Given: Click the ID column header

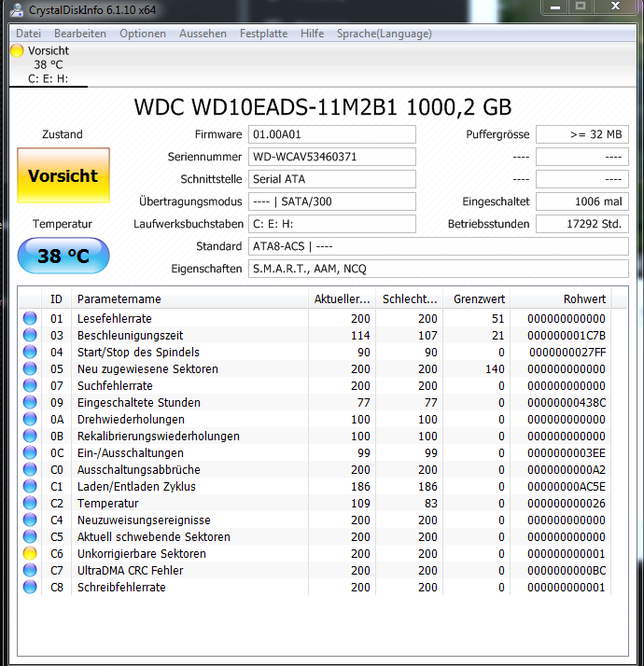Looking at the screenshot, I should click(x=57, y=299).
